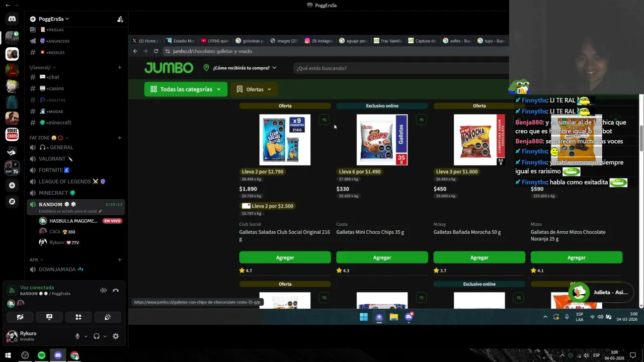The image size is (644, 362).
Task: Open the discover servers compass icon
Action: [x=12, y=202]
